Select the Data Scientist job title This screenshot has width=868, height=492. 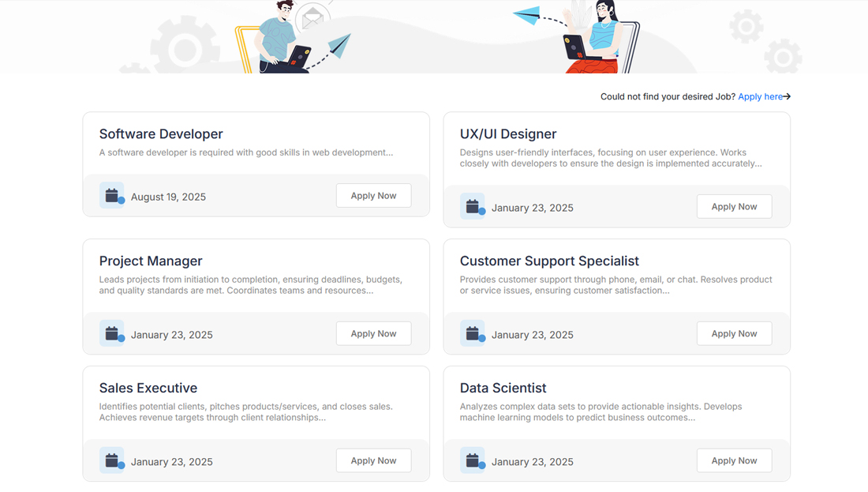[x=503, y=388]
